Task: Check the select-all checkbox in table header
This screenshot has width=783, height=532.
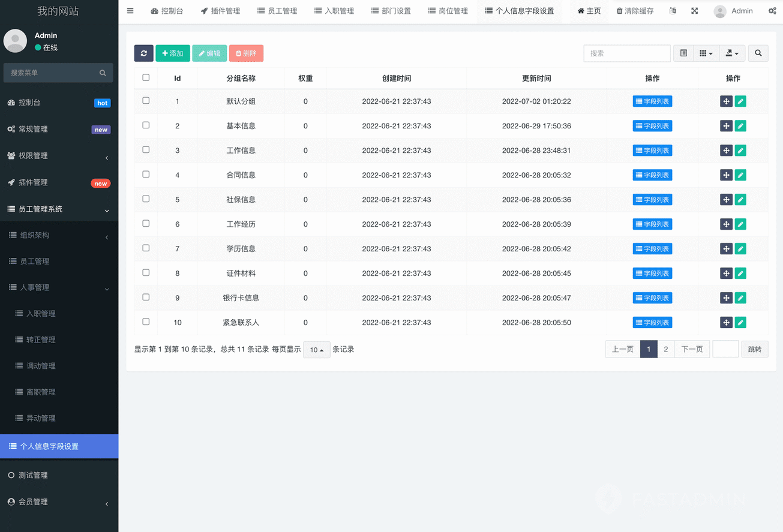Action: 146,77
